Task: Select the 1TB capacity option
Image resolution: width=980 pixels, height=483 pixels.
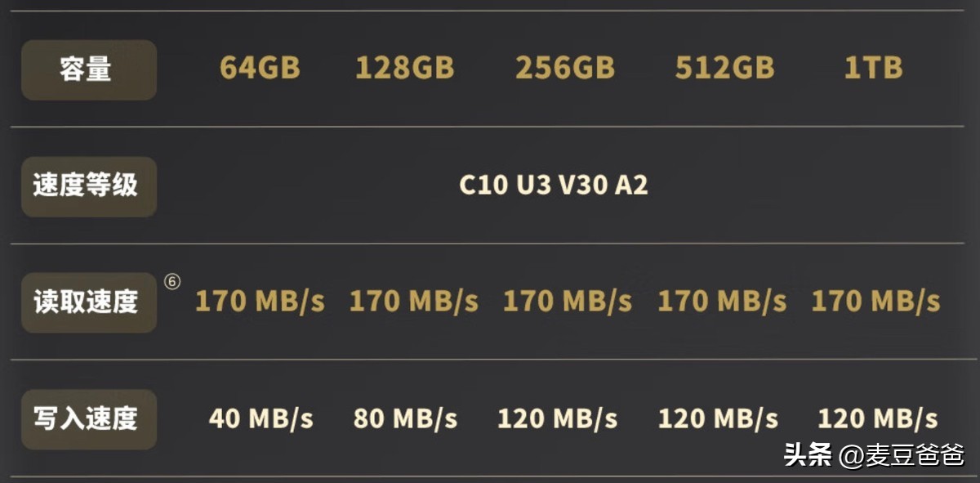Action: click(874, 69)
